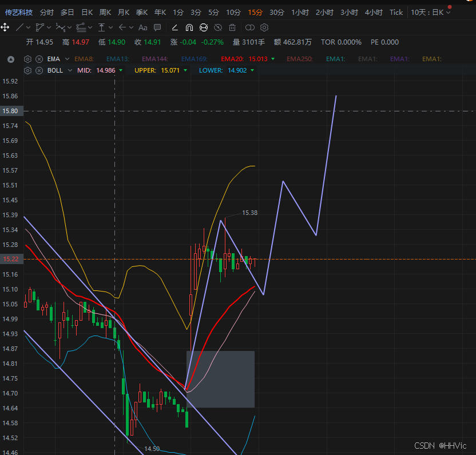
Task: Toggle BOLL UPPER line via green arrow
Action: click(185, 70)
